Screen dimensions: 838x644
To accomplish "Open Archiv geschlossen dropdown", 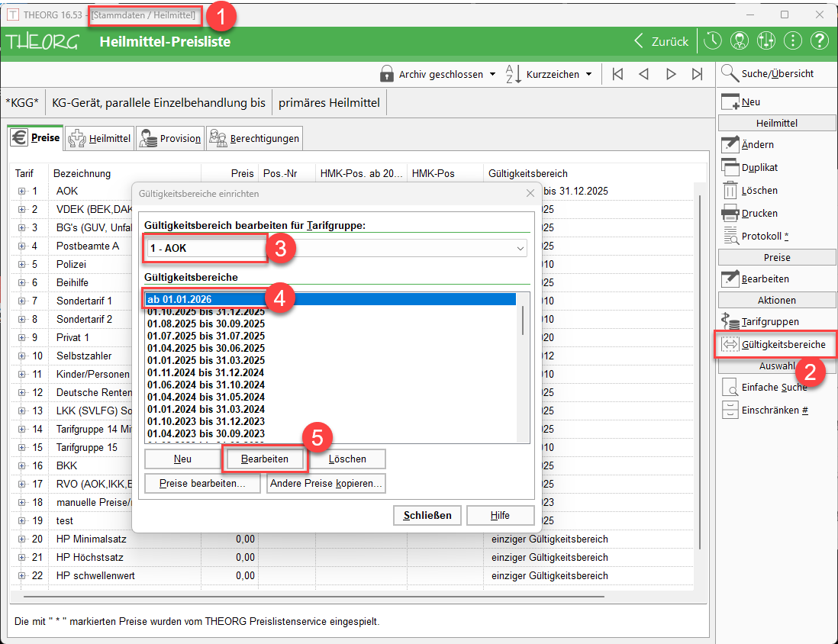I will [438, 74].
